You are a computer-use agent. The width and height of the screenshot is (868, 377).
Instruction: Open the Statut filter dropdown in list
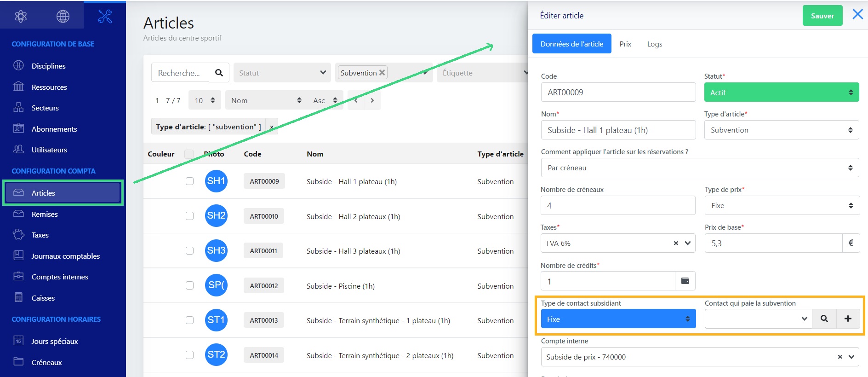click(282, 73)
